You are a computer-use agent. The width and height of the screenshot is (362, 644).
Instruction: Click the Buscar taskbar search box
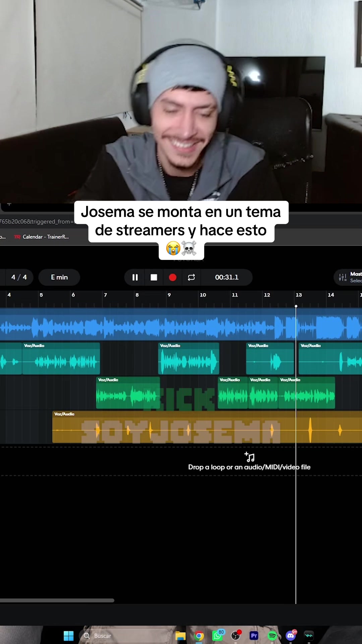coord(126,636)
